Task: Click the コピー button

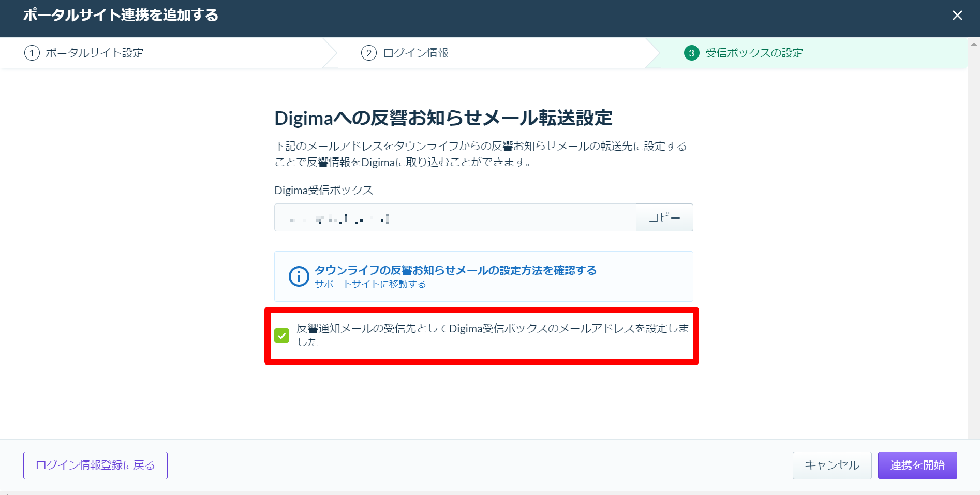Action: (x=664, y=217)
